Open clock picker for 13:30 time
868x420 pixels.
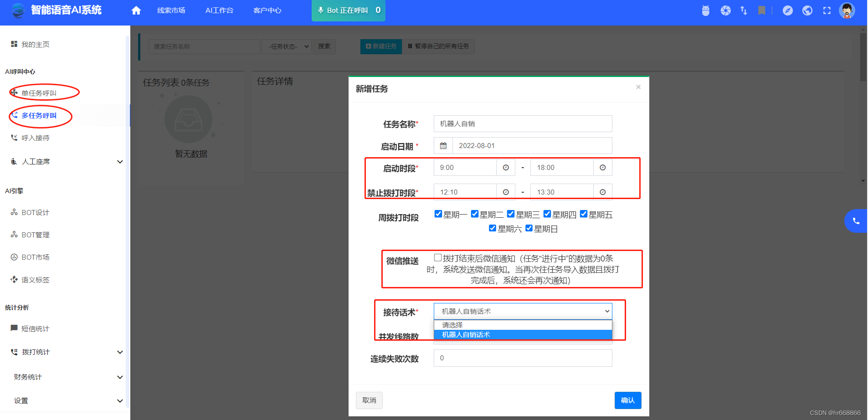click(x=602, y=192)
